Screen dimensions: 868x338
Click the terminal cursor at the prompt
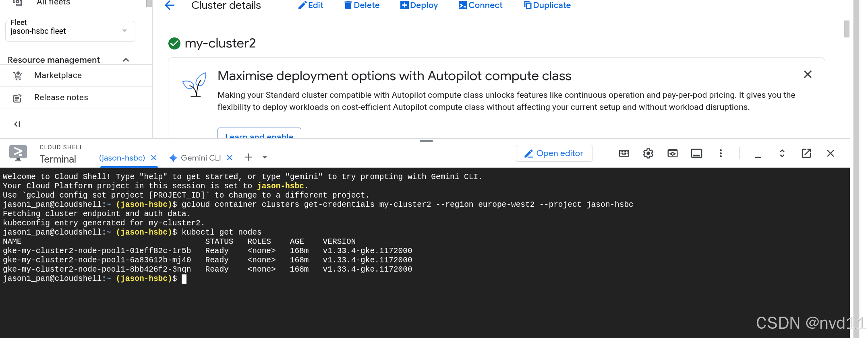pyautogui.click(x=184, y=279)
